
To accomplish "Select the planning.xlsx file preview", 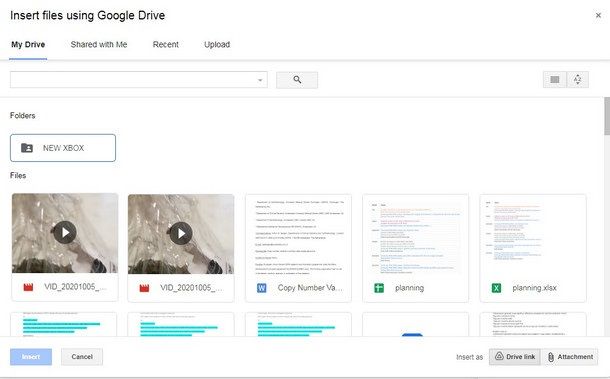I will coord(533,235).
